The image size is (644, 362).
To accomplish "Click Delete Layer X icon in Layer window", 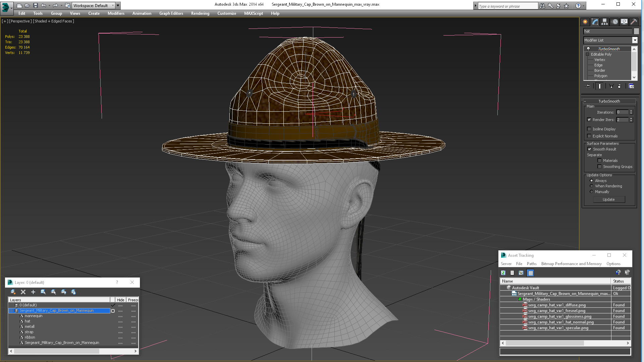I will [x=23, y=292].
